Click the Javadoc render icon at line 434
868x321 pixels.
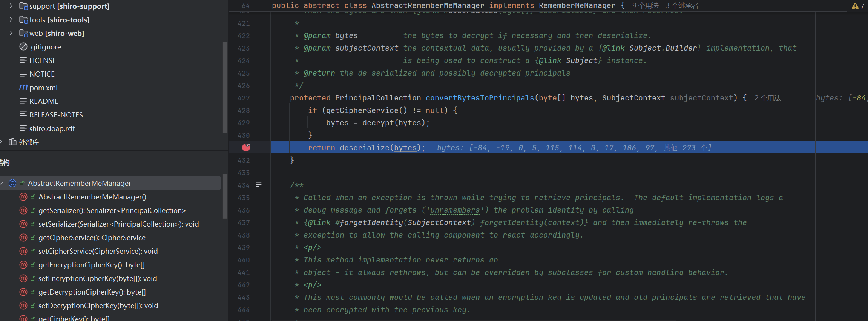point(258,185)
